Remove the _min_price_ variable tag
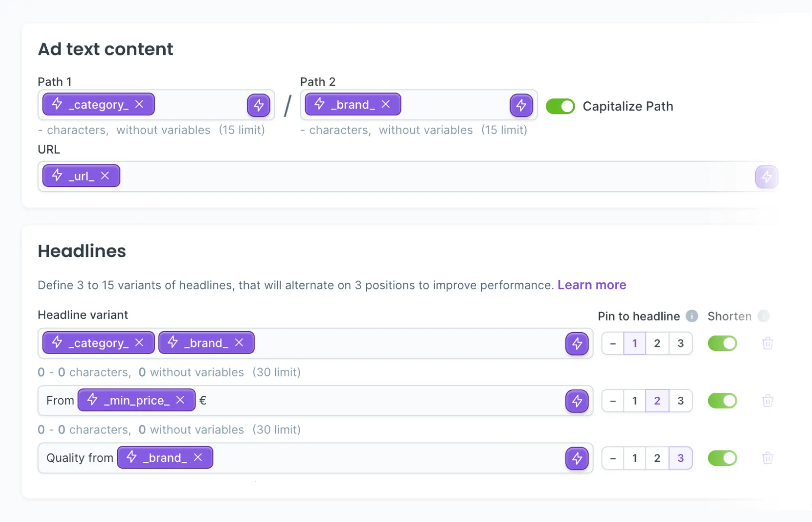 pos(181,400)
